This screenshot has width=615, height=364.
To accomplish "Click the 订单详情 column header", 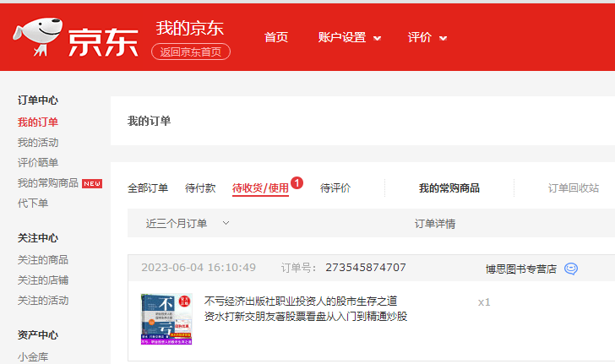I will 435,224.
